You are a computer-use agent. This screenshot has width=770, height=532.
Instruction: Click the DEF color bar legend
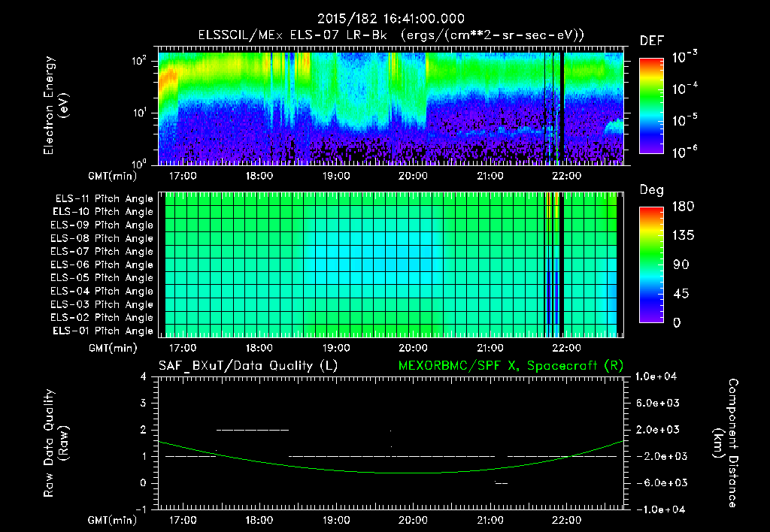(x=651, y=105)
